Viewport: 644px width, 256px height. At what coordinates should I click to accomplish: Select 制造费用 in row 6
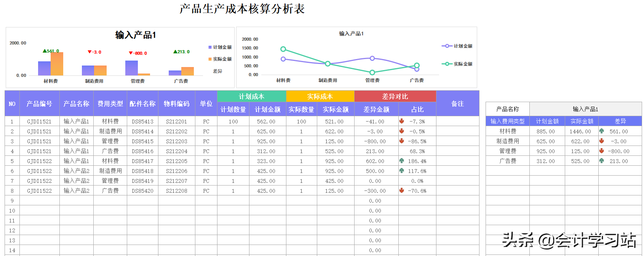tap(110, 171)
